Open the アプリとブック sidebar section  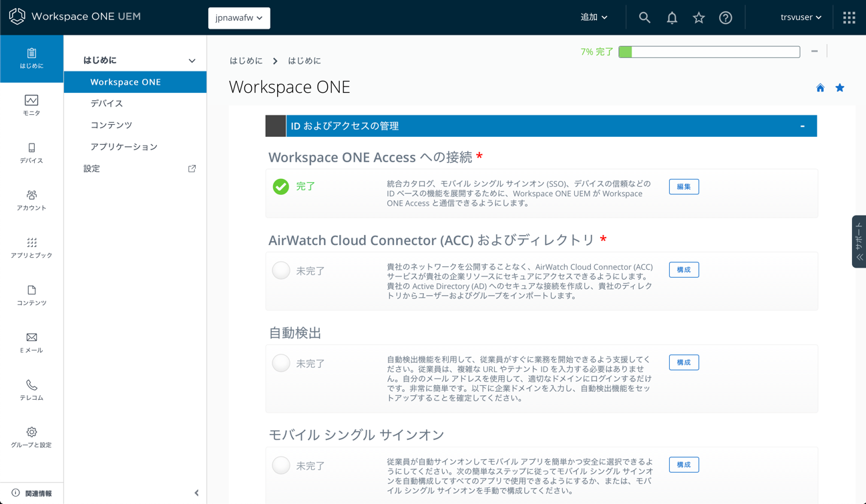click(x=31, y=248)
